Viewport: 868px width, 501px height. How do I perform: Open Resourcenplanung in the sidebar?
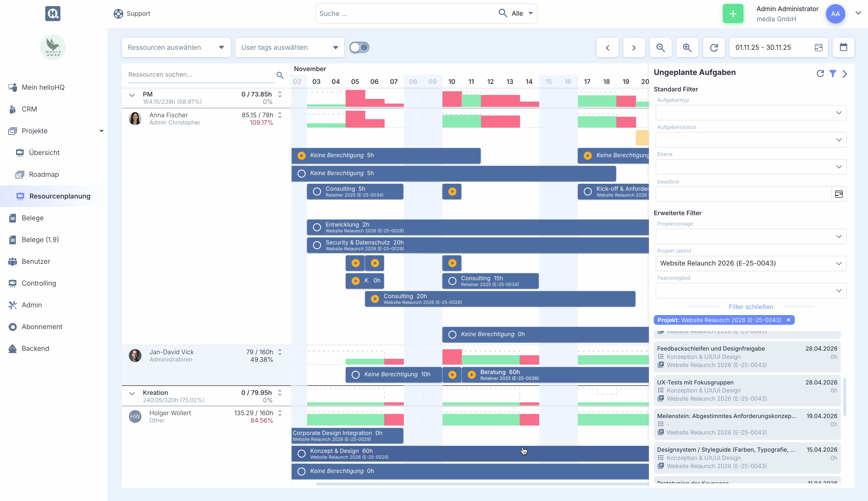click(59, 196)
